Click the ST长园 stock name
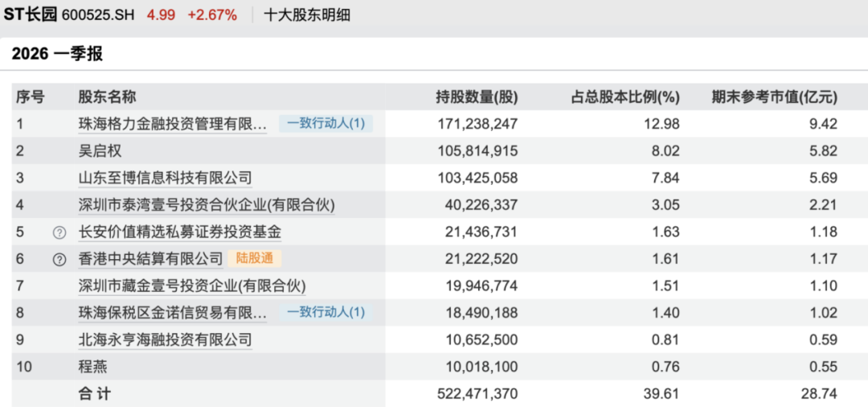Screen dimensions: 868x407 [31, 15]
